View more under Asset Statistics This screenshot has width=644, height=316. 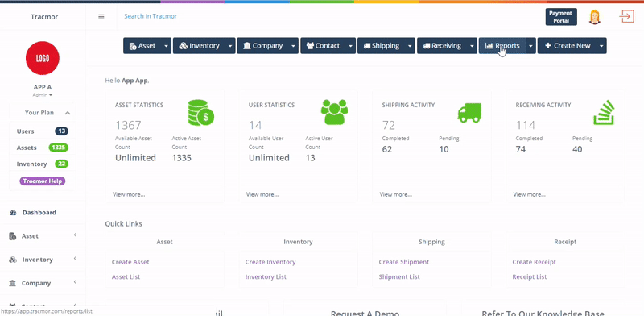(129, 194)
